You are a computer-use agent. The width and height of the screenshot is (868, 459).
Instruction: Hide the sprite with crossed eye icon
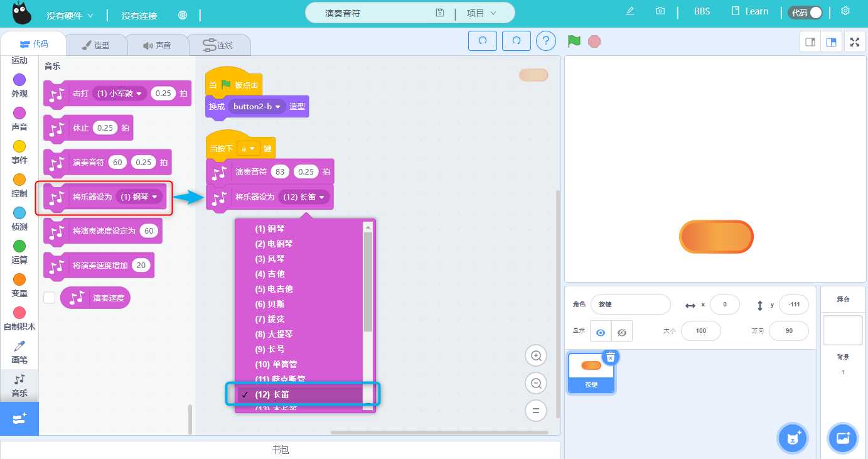(622, 332)
